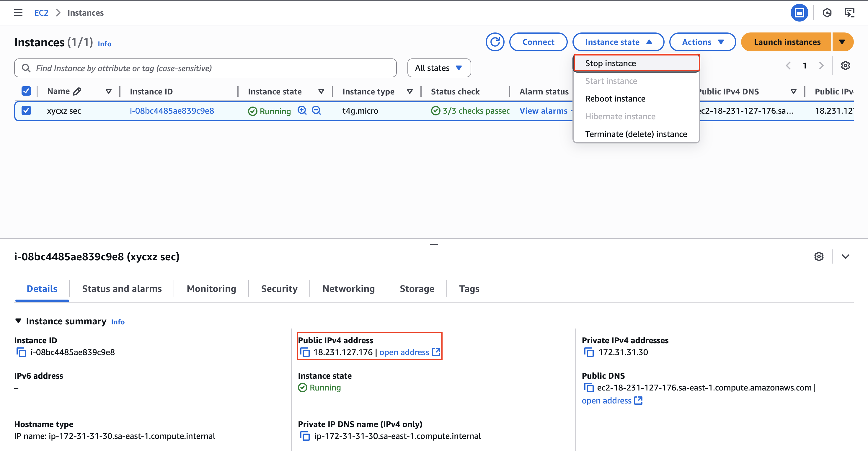Uncheck the select-all instances checkbox

[x=26, y=91]
